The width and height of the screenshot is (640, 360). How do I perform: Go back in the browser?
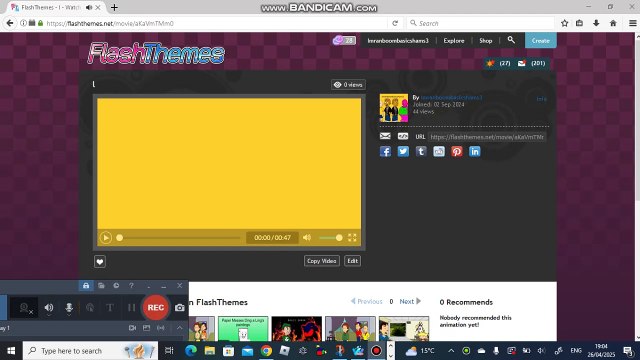pos(10,23)
